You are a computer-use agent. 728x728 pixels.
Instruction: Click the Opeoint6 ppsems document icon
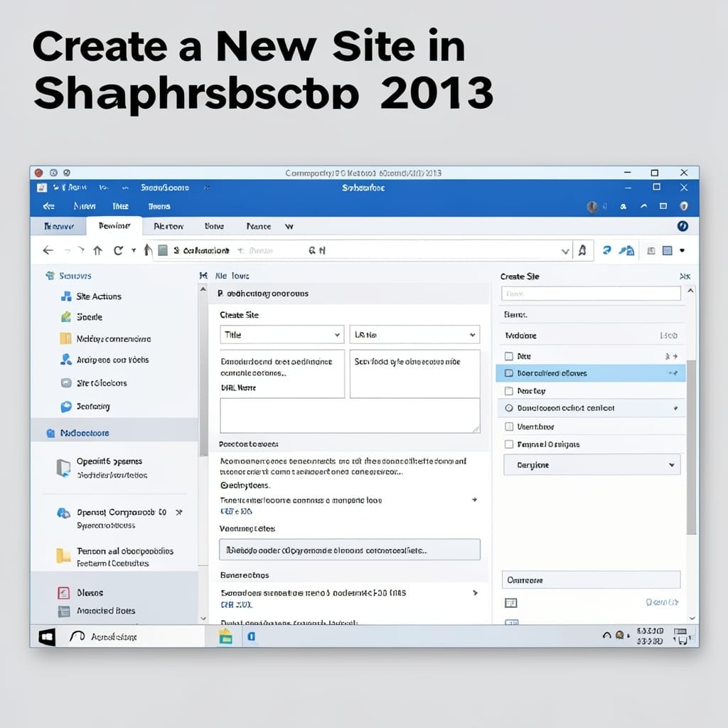[63, 468]
